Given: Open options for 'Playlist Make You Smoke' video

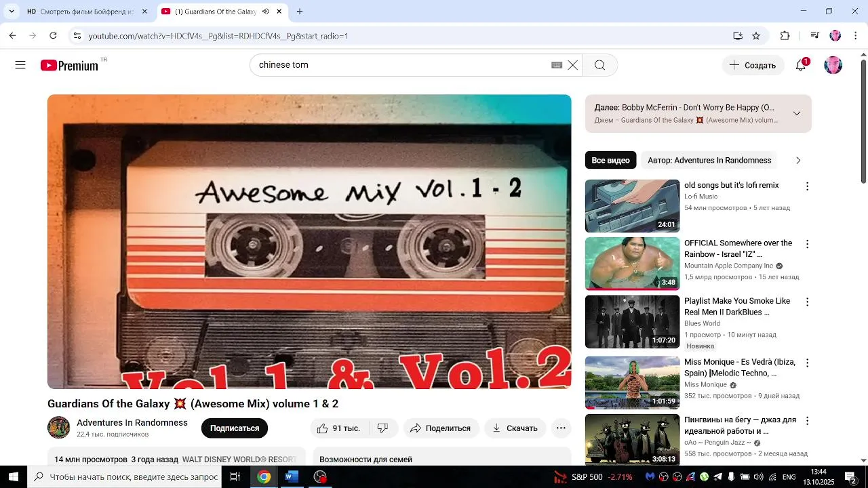Looking at the screenshot, I should pyautogui.click(x=807, y=302).
